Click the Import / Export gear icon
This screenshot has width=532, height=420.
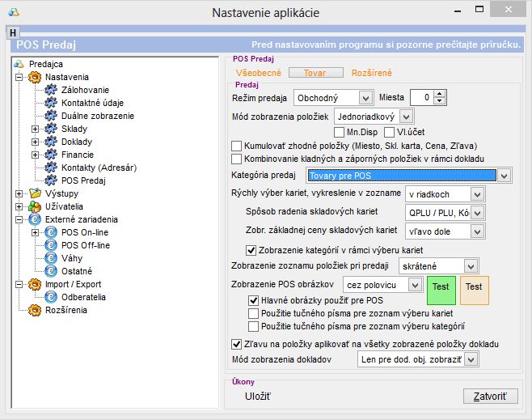pos(35,284)
